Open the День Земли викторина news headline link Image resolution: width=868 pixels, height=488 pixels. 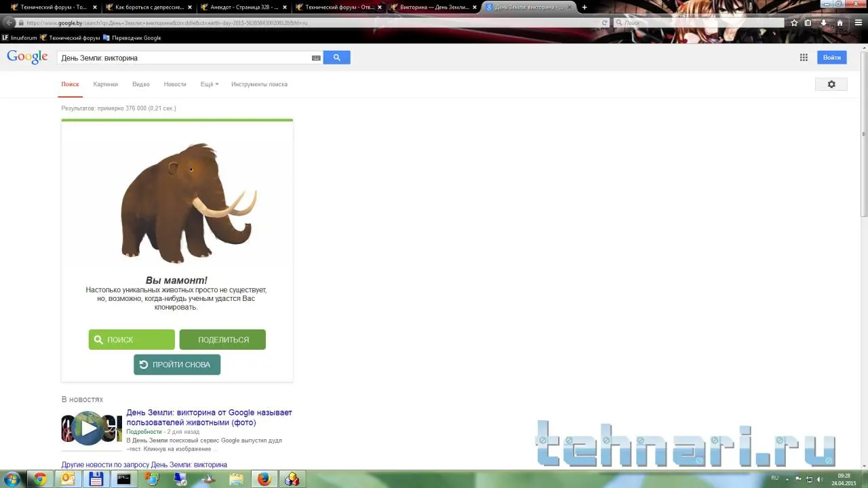(209, 418)
